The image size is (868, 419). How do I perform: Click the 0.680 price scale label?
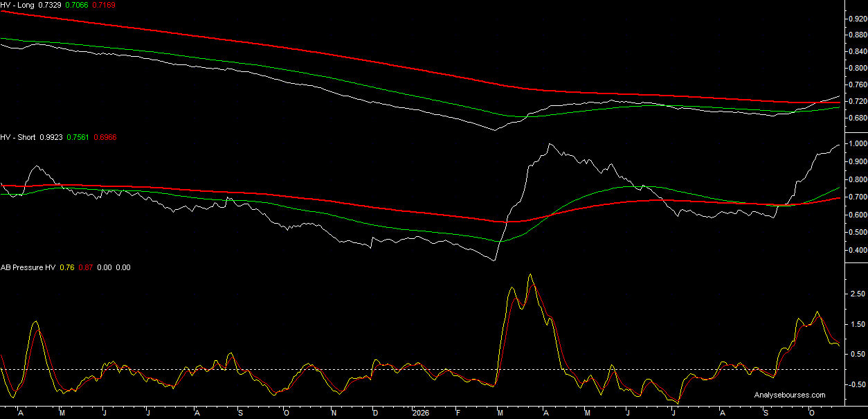pyautogui.click(x=858, y=118)
